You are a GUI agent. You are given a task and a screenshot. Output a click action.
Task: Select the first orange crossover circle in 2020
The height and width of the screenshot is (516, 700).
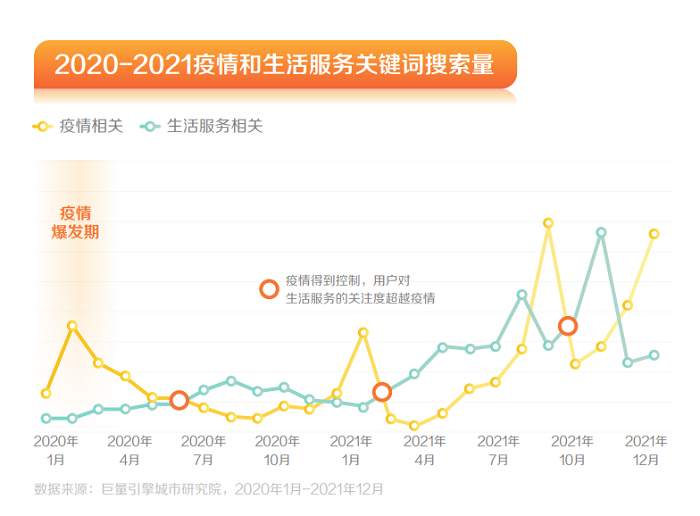pos(179,400)
